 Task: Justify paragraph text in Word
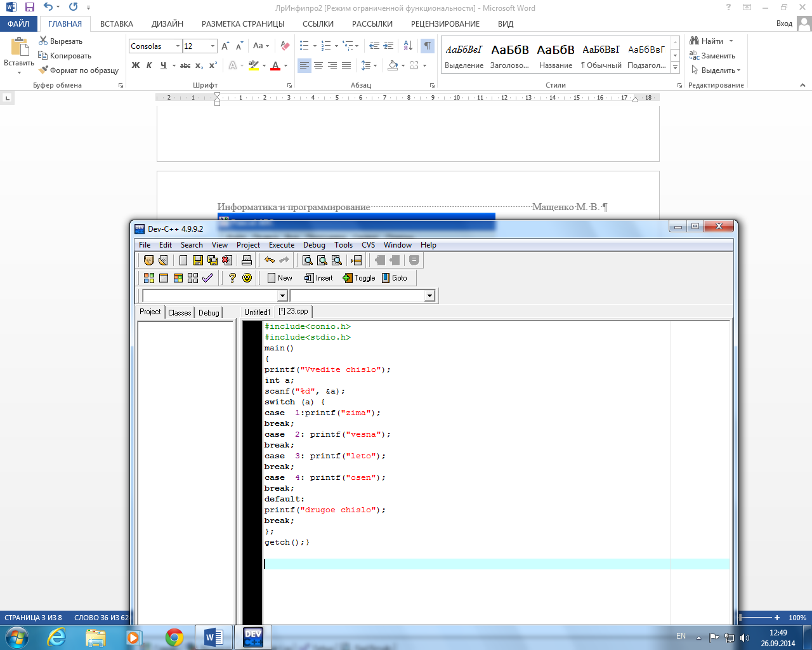pyautogui.click(x=346, y=65)
